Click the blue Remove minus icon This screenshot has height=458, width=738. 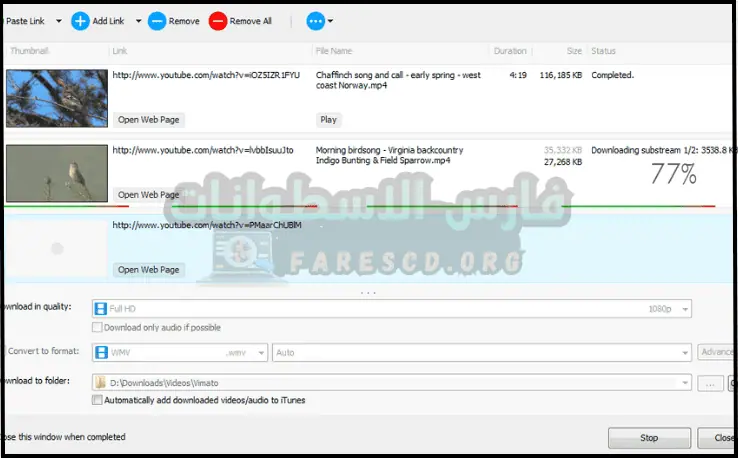(x=157, y=21)
